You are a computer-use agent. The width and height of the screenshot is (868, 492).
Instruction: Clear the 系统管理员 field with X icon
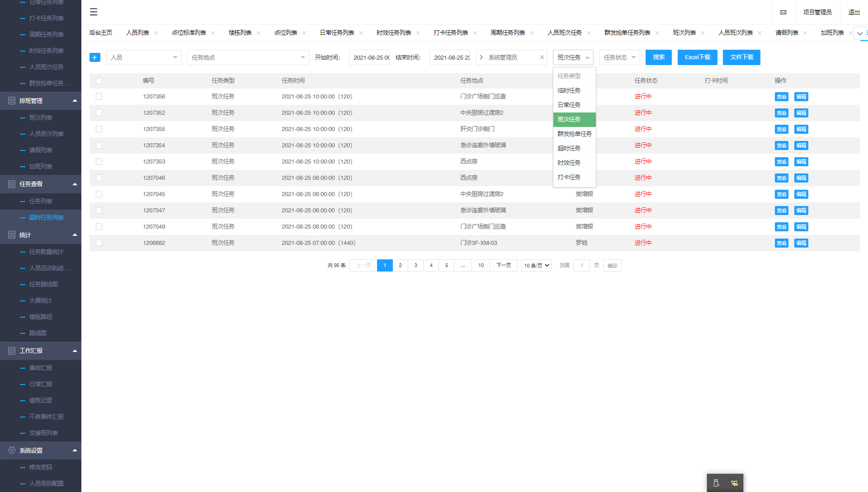[542, 57]
